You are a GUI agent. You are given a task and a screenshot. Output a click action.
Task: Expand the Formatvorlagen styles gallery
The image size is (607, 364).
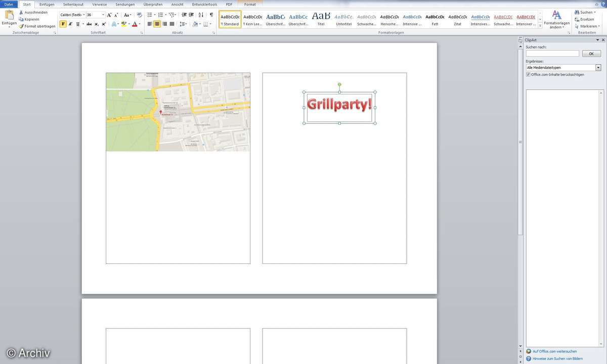[540, 25]
